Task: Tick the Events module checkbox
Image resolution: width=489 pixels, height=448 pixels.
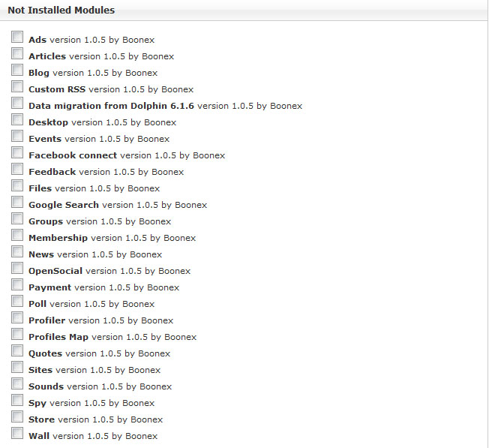Action: [x=17, y=136]
